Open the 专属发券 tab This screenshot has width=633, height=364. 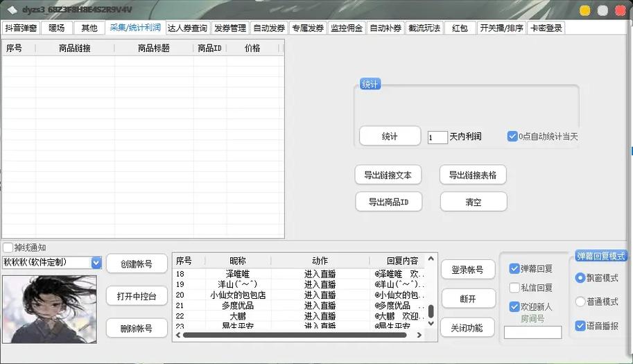[x=308, y=28]
